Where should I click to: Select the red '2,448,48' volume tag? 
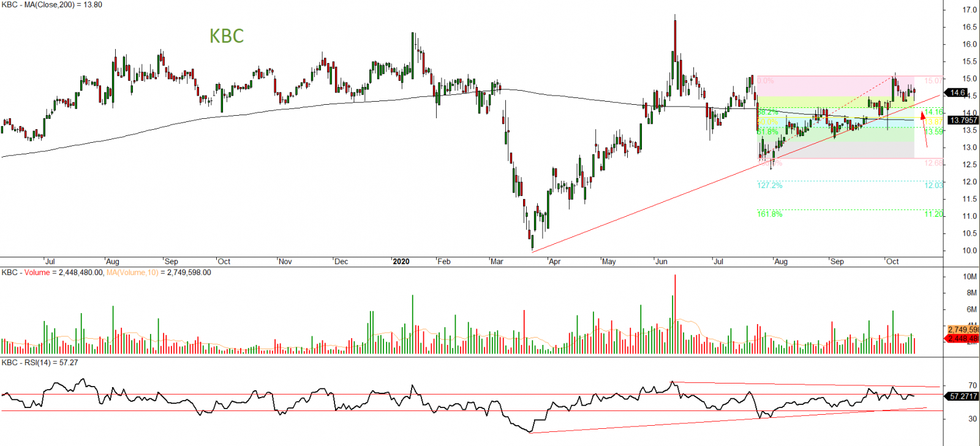tap(963, 338)
